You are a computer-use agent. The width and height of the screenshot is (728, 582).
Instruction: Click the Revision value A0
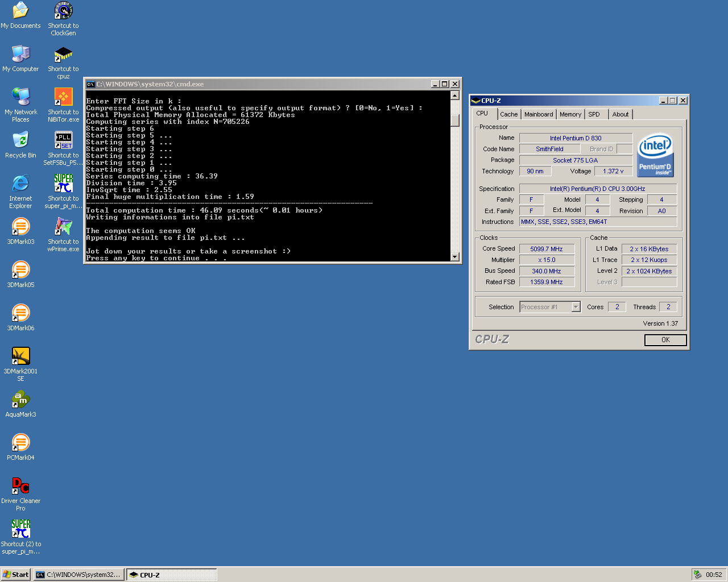click(662, 211)
